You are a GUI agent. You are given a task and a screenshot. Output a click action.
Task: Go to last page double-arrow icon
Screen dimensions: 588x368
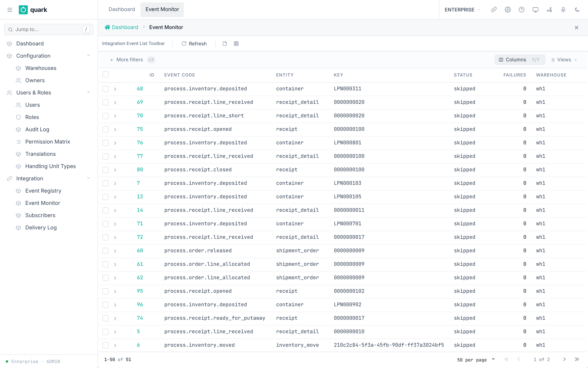click(577, 359)
